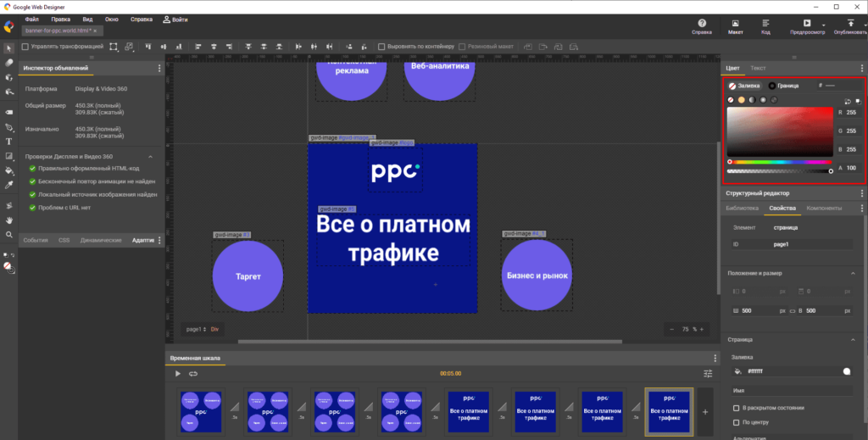
Task: Collapse 'Проверки Дисплея и Видео 360' section
Action: pos(151,156)
